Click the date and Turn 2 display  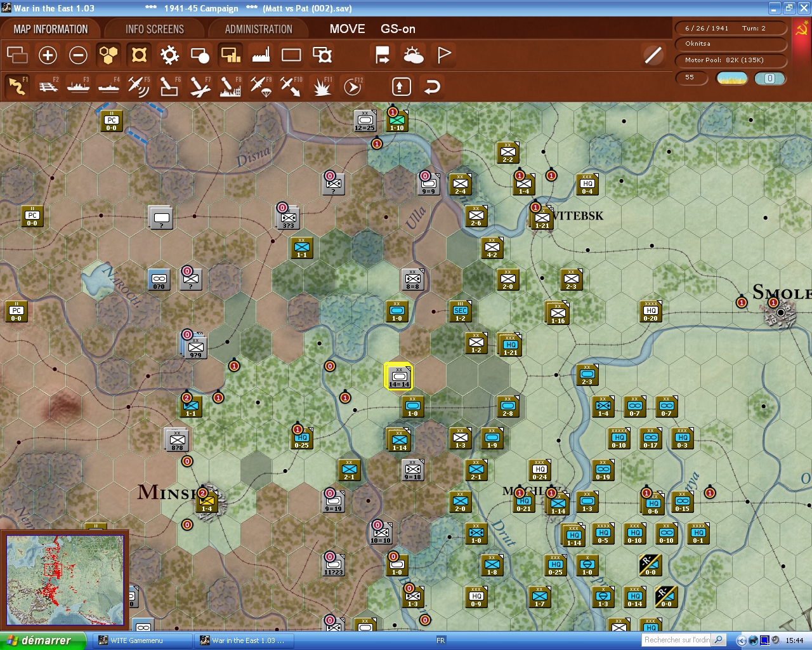coord(731,28)
